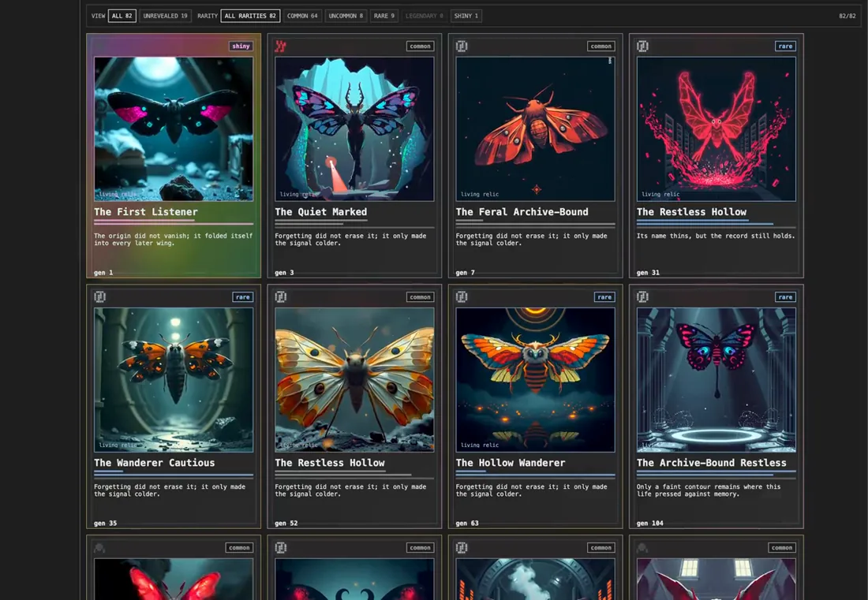This screenshot has height=600, width=868.
Task: Filter the collection by COMMON 64
Action: pyautogui.click(x=302, y=16)
